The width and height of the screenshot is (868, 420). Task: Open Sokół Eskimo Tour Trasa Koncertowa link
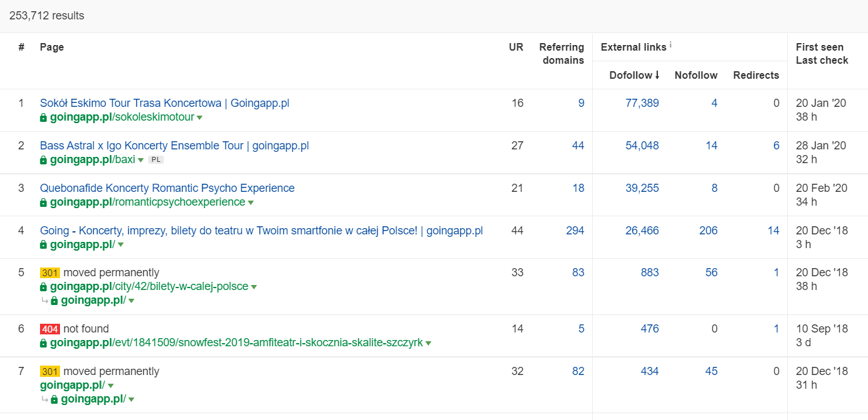coord(164,103)
